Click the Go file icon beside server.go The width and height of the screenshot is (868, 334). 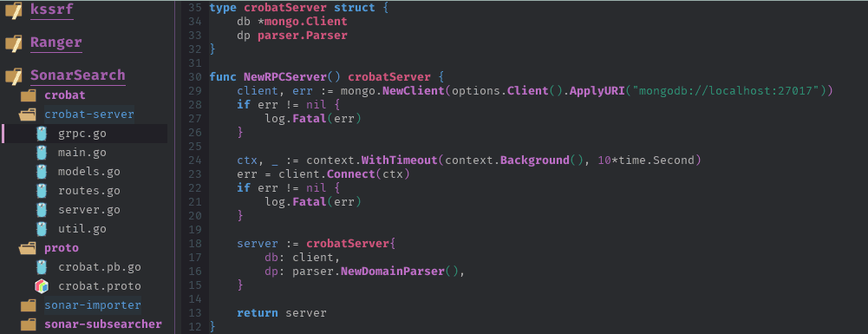click(x=42, y=210)
